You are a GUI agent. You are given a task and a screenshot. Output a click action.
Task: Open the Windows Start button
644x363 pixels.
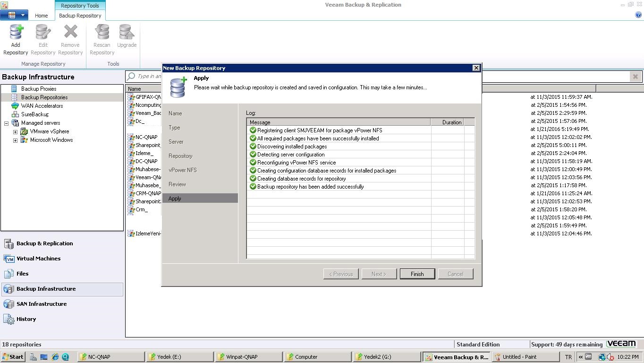13,357
